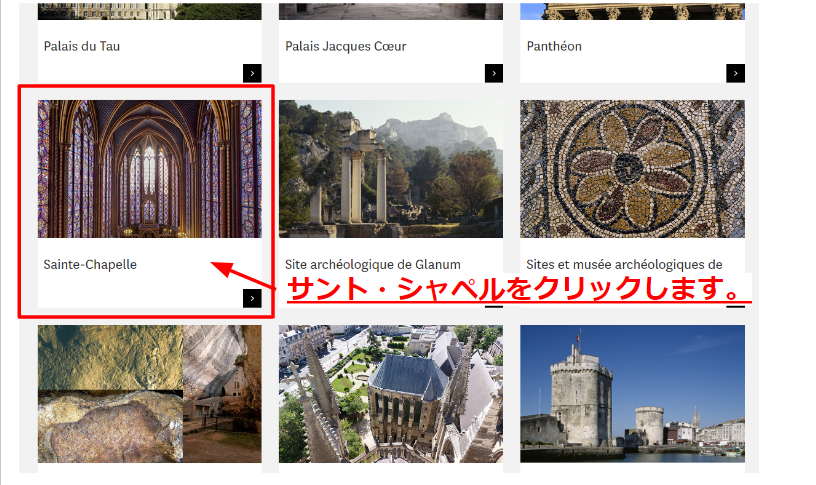Click the arrow icon on Sainte-Chapelle card
This screenshot has height=485, width=816.
[252, 298]
